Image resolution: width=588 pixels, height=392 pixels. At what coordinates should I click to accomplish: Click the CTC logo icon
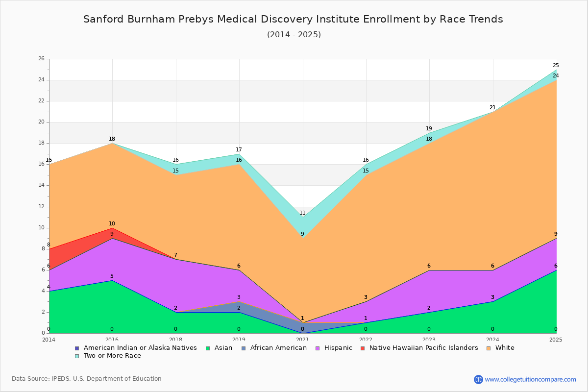[x=478, y=379]
